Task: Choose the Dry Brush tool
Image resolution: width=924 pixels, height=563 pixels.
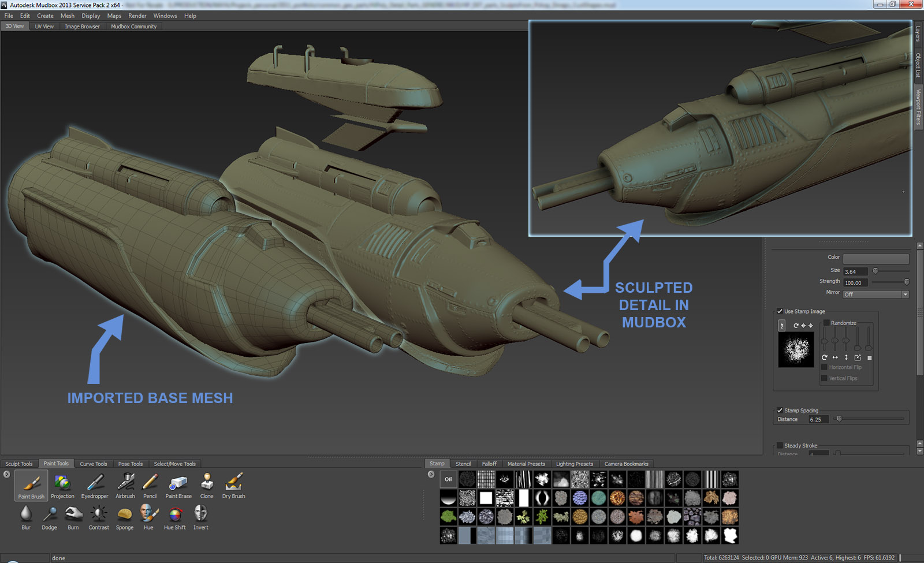Action: click(234, 485)
